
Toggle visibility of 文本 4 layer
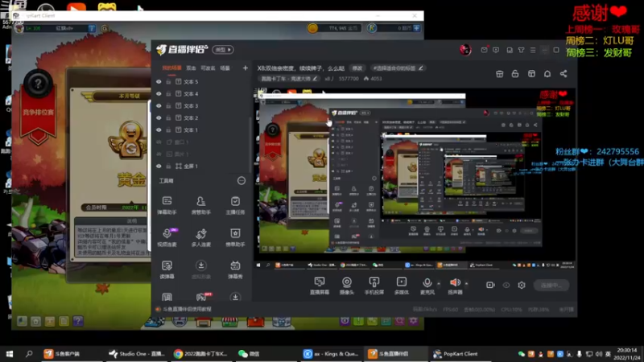(159, 93)
